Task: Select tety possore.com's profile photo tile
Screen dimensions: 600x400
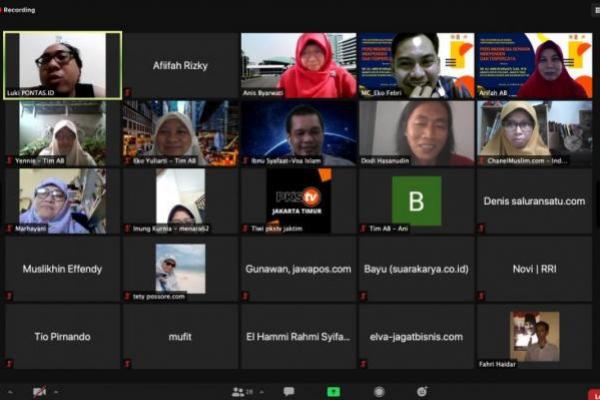Action: 181,269
